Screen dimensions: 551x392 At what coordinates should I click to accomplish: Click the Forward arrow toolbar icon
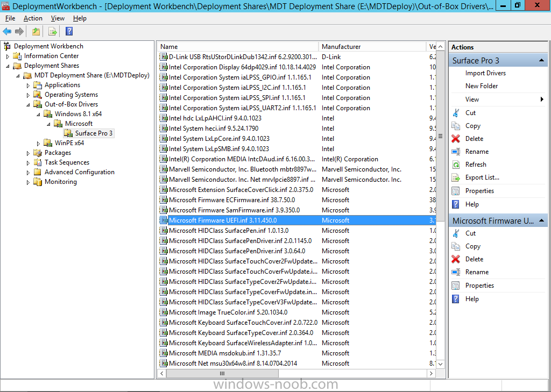tap(19, 32)
